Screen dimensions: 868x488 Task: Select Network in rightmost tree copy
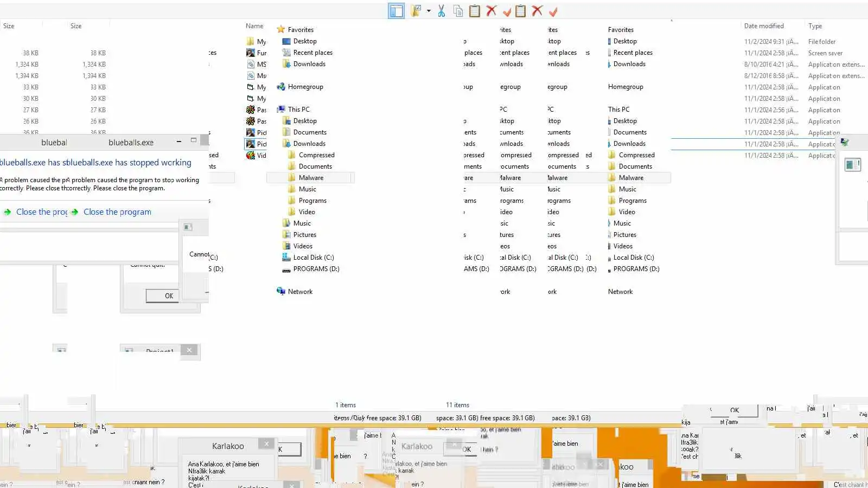click(x=620, y=292)
